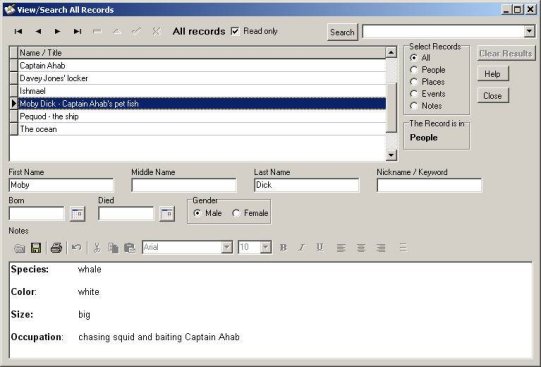Toggle italic formatting in notes

(302, 248)
